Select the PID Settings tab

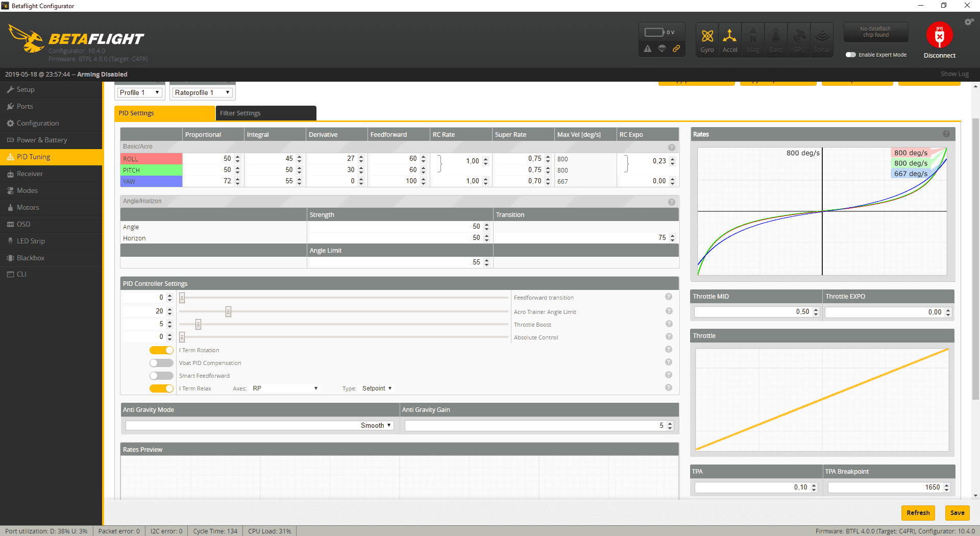pyautogui.click(x=165, y=113)
